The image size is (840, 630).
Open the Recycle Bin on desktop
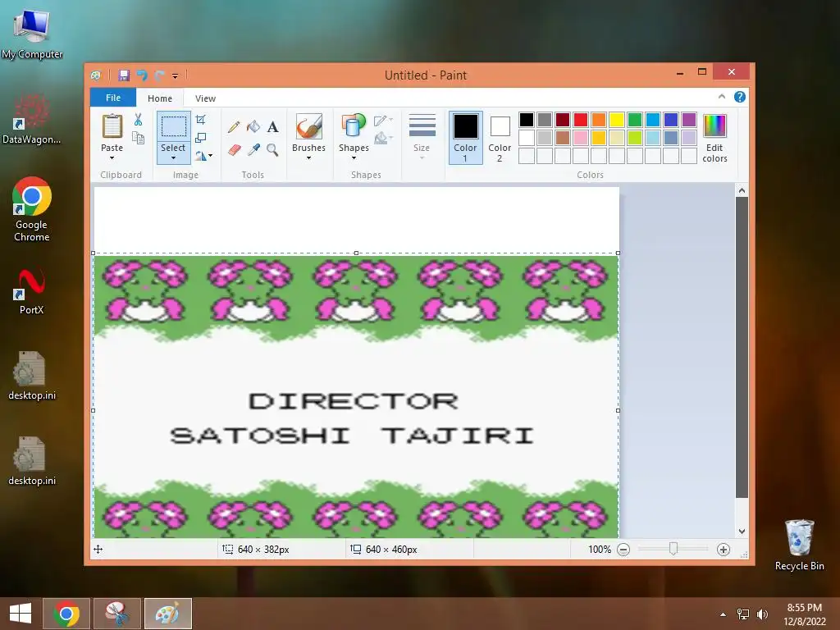[799, 546]
